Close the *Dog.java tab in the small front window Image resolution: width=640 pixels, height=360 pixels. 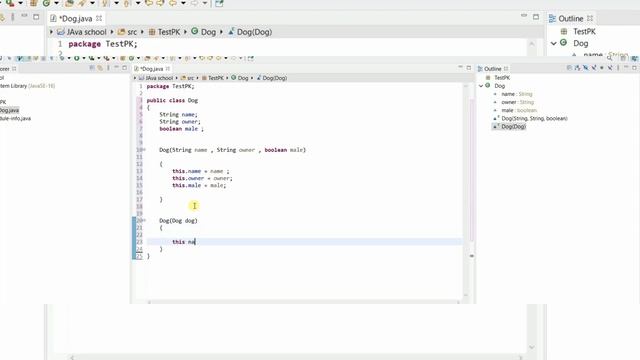coord(168,69)
